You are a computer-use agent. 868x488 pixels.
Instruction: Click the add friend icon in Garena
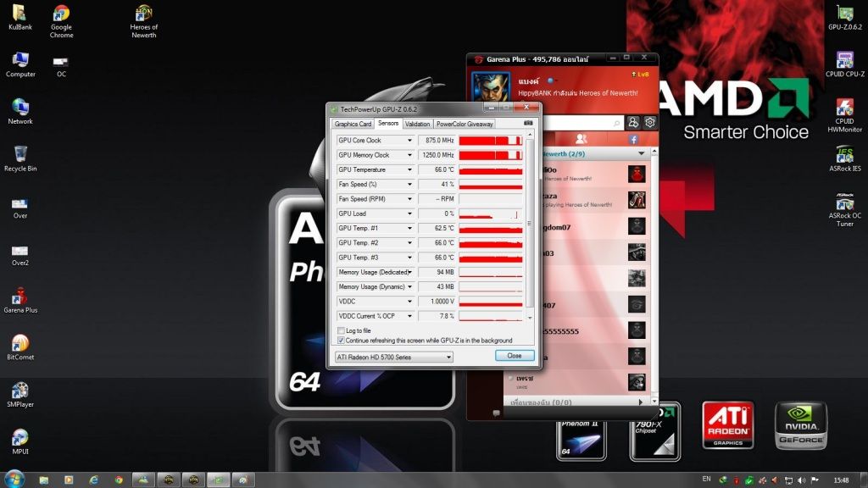click(632, 123)
